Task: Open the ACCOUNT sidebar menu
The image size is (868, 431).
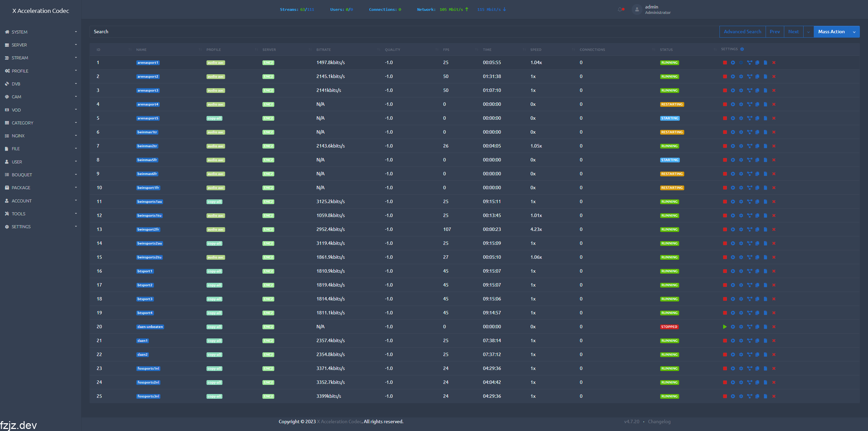Action: click(x=41, y=201)
